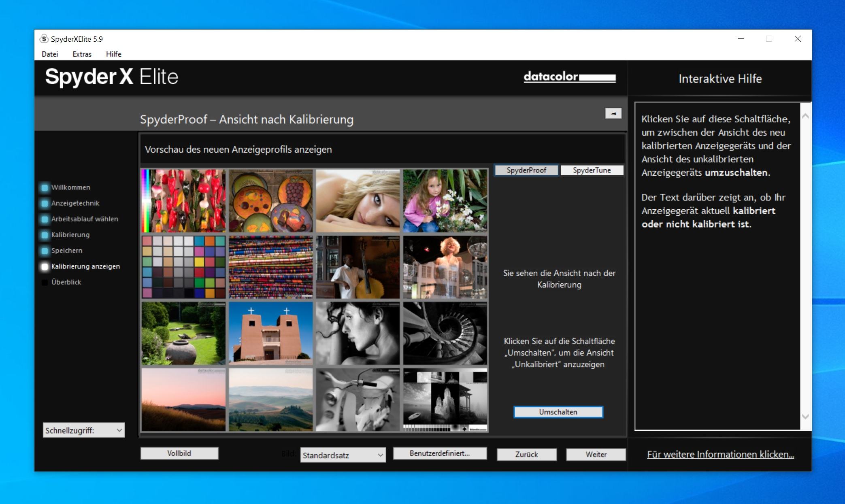The width and height of the screenshot is (845, 504).
Task: Click the Arbeitsablauf wählen step indicator
Action: [45, 219]
